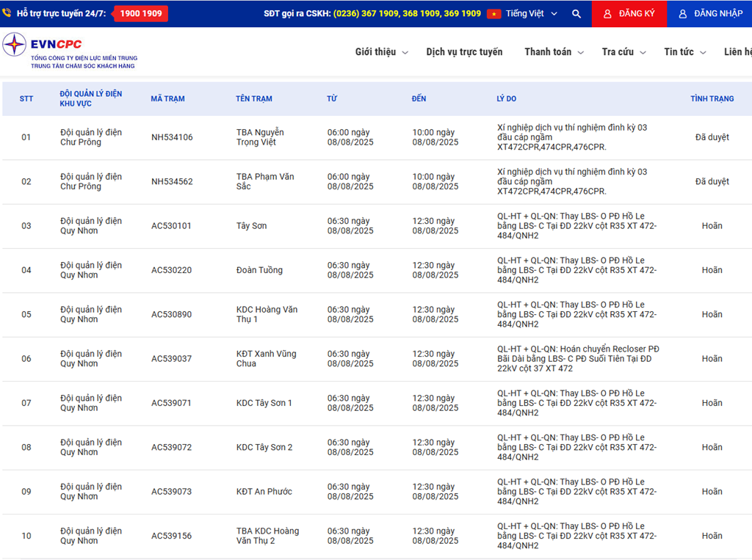Click the Mã trạm column header

pyautogui.click(x=167, y=99)
